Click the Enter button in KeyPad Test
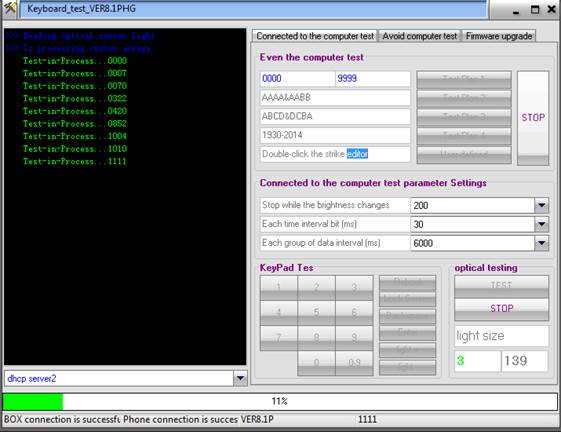Image resolution: width=561 pixels, height=432 pixels. [x=407, y=333]
